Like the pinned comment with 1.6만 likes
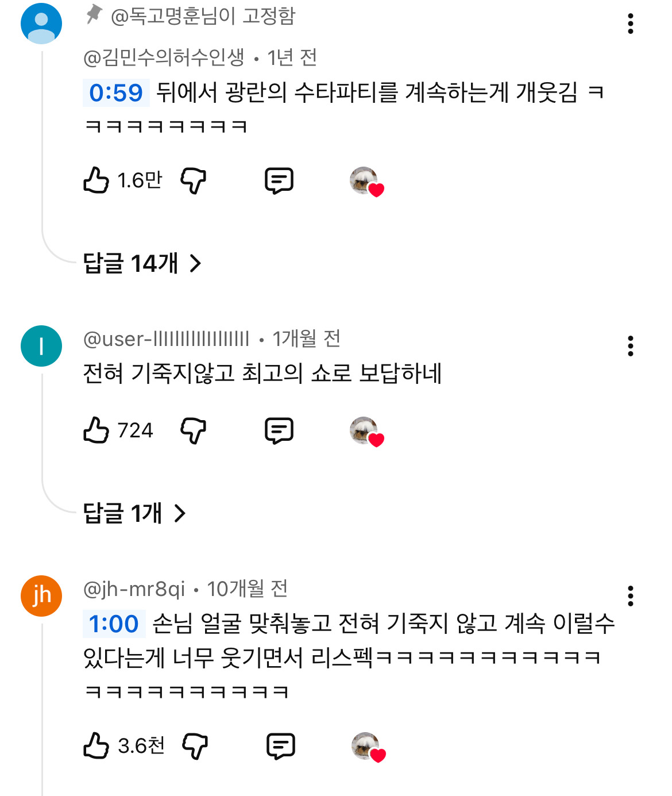The image size is (672, 796). click(96, 180)
